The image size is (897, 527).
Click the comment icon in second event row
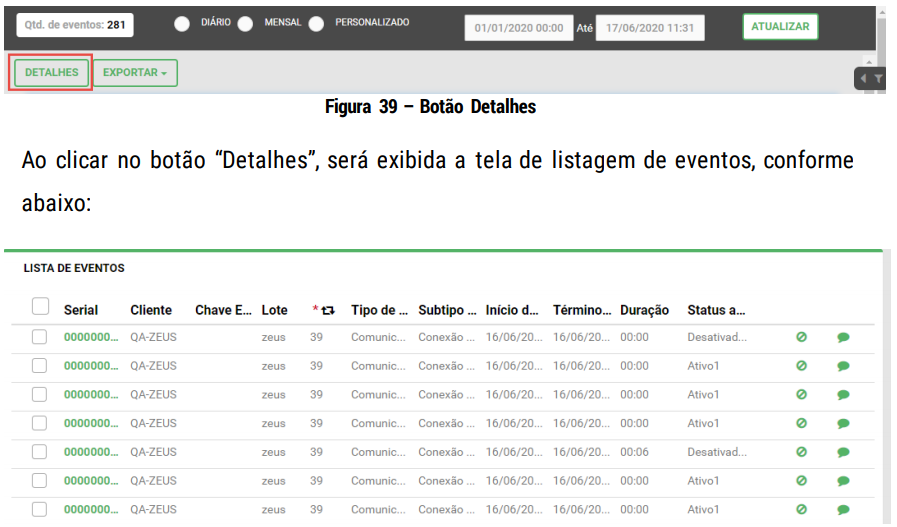(843, 366)
